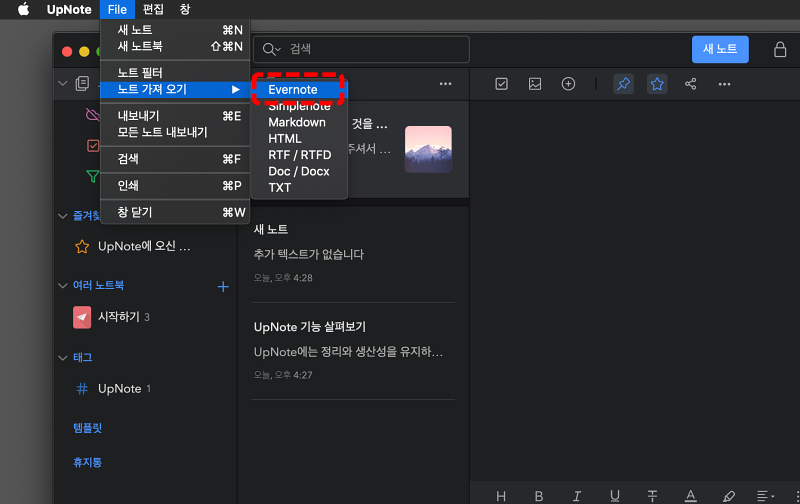This screenshot has width=800, height=504.
Task: Open the 새 노트 note in list
Action: coord(353,254)
